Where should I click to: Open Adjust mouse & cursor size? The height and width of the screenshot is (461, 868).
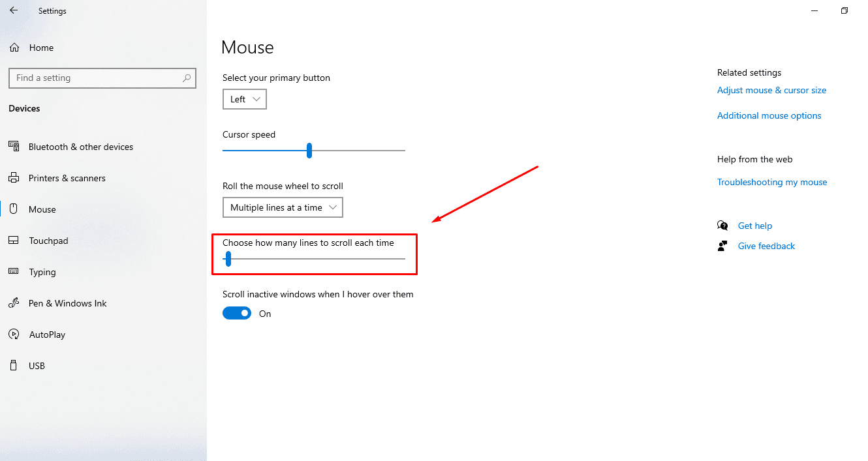point(771,90)
